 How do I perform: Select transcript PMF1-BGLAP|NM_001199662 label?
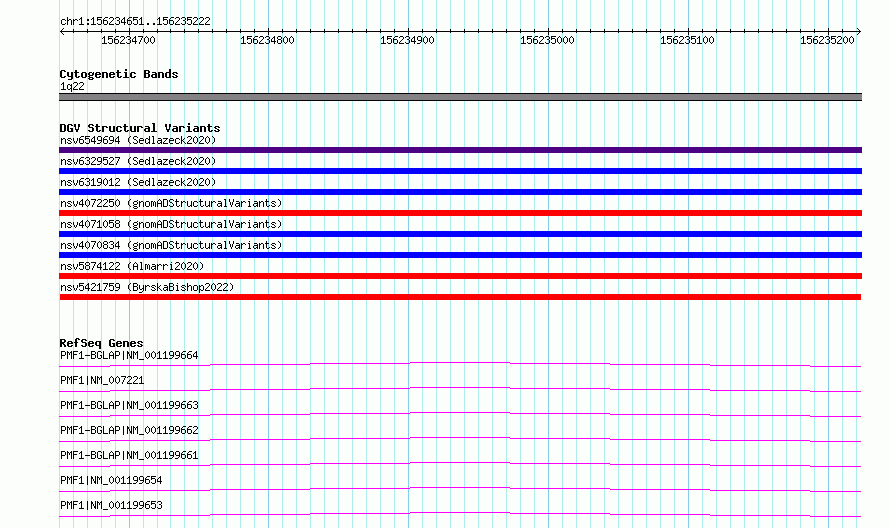point(129,430)
